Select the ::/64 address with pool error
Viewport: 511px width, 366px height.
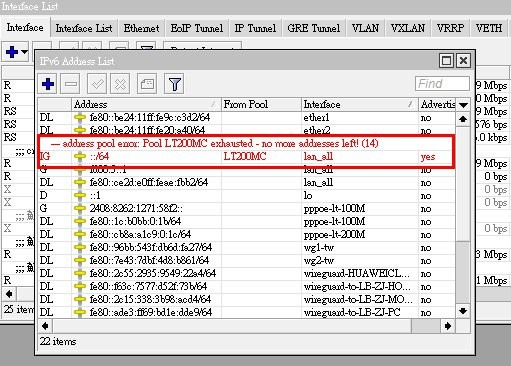(246, 156)
